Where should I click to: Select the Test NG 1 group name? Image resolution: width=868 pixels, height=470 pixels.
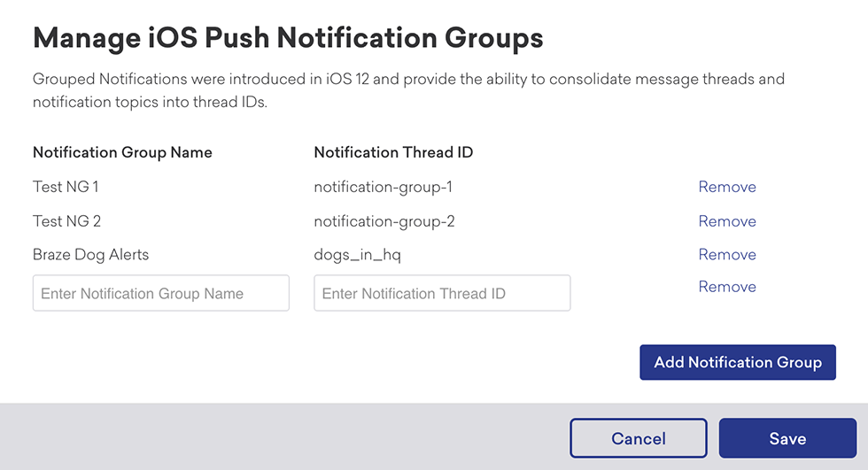pyautogui.click(x=66, y=187)
